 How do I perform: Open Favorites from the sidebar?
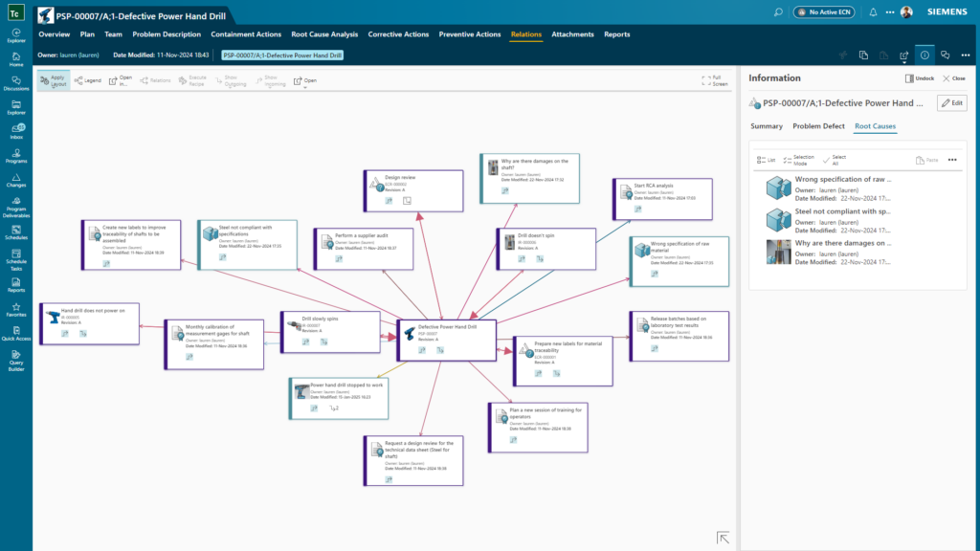click(x=16, y=307)
